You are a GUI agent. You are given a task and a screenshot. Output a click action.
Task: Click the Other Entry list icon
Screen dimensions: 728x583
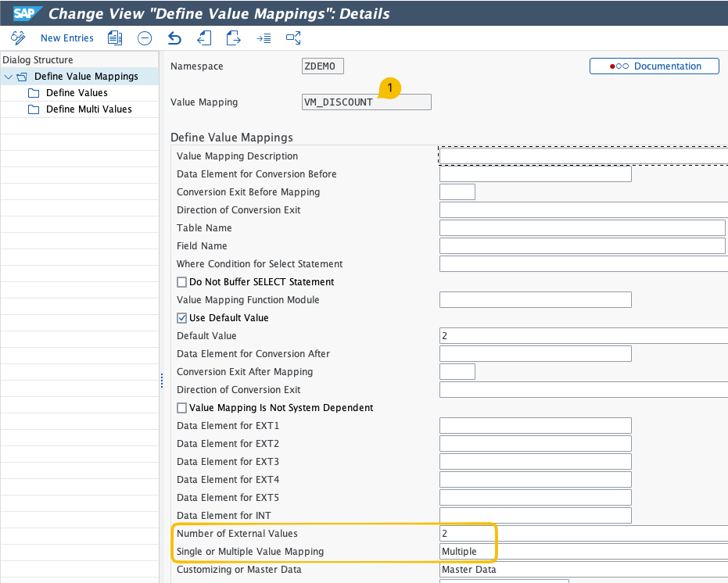coord(264,38)
